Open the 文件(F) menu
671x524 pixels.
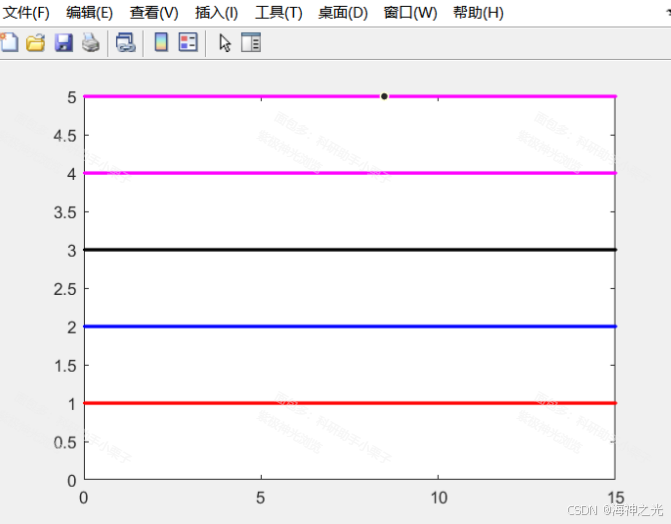click(x=26, y=13)
